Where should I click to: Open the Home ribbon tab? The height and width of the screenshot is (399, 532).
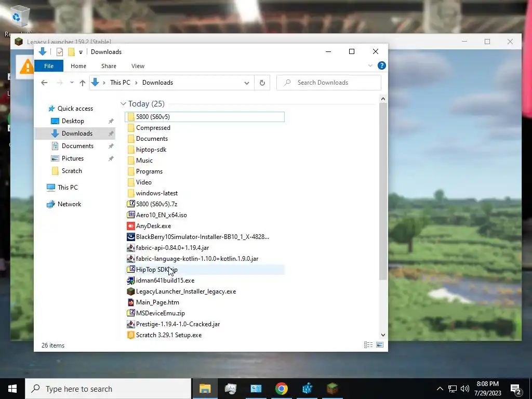[78, 66]
